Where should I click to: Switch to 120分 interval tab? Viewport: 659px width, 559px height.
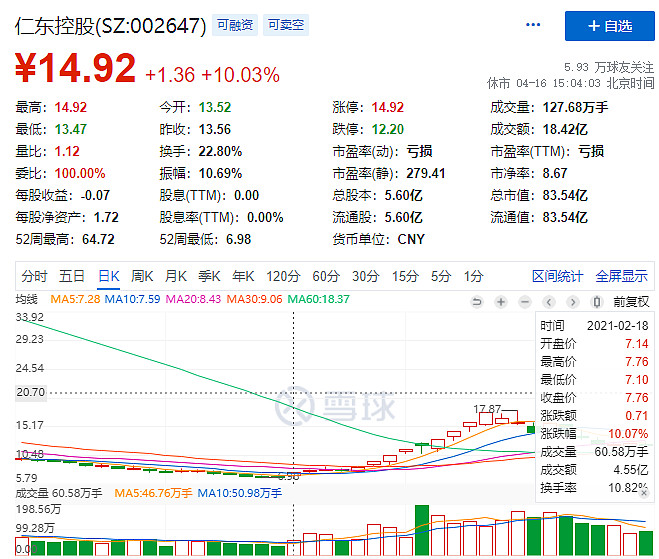pyautogui.click(x=283, y=276)
